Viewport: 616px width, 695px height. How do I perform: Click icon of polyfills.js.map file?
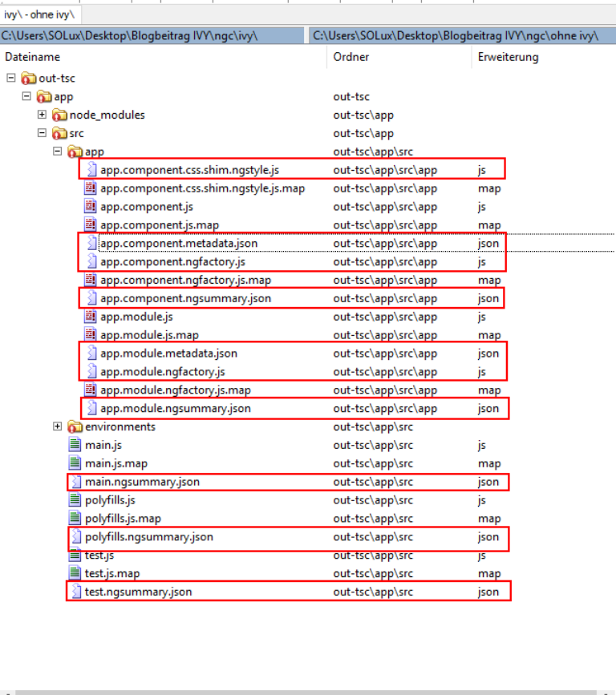pyautogui.click(x=75, y=518)
